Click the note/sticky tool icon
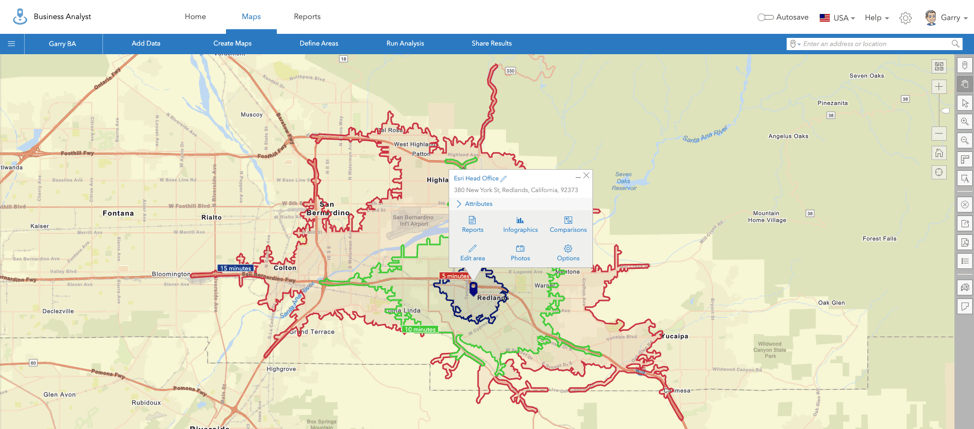Viewport: 974px width, 429px height. (965, 306)
